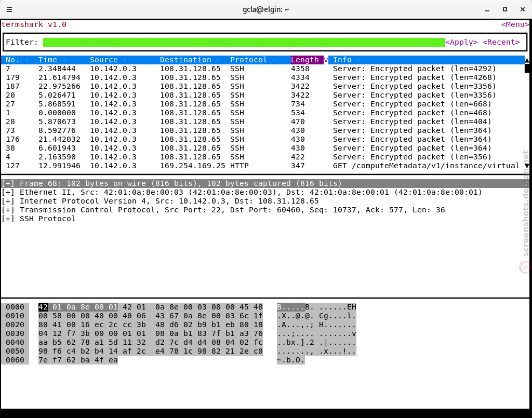The width and height of the screenshot is (532, 418).
Task: Select packet 176 at time 21.442032
Action: [x=263, y=139]
